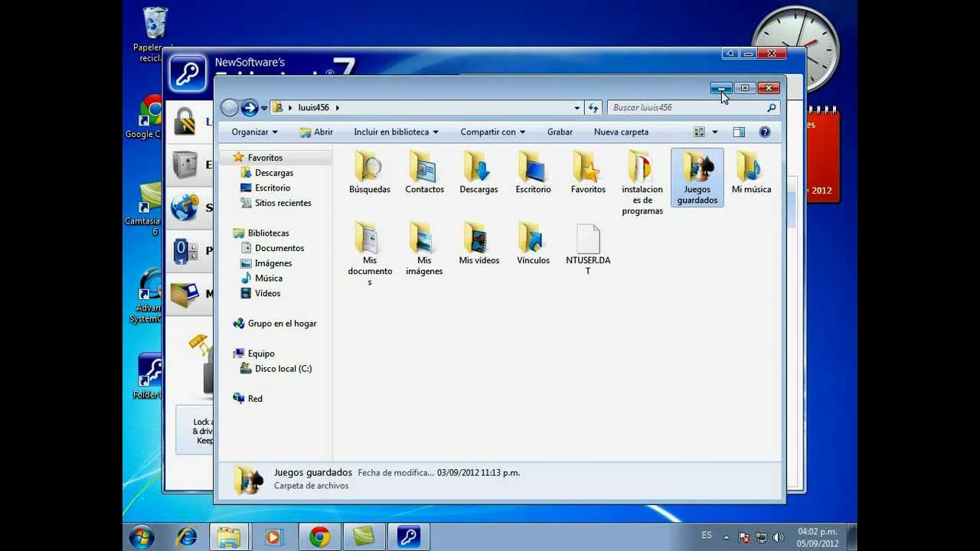The height and width of the screenshot is (551, 980).
Task: Select the Mi música folder
Action: click(x=751, y=172)
